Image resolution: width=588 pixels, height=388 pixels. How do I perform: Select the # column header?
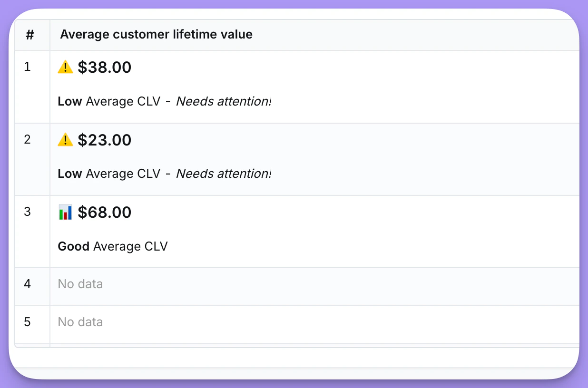(30, 34)
